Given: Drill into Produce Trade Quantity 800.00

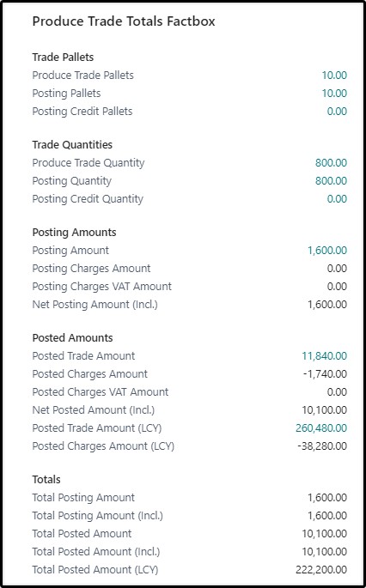Looking at the screenshot, I should tap(331, 163).
